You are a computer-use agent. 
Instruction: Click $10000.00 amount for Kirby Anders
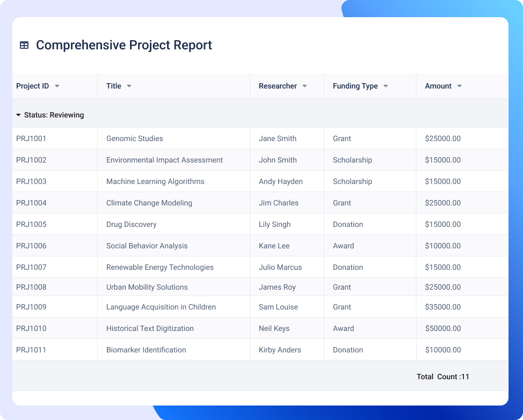point(442,350)
